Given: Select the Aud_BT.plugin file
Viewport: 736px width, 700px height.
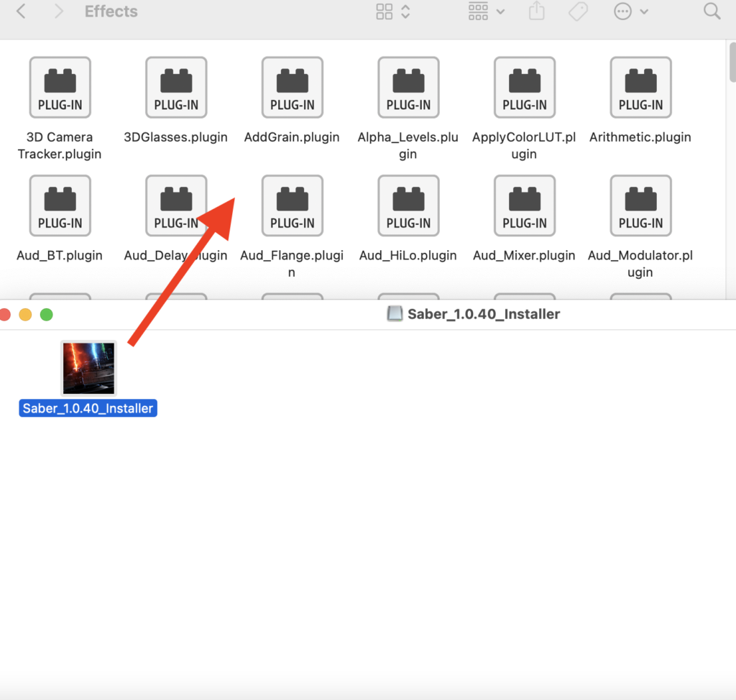Looking at the screenshot, I should tap(60, 206).
